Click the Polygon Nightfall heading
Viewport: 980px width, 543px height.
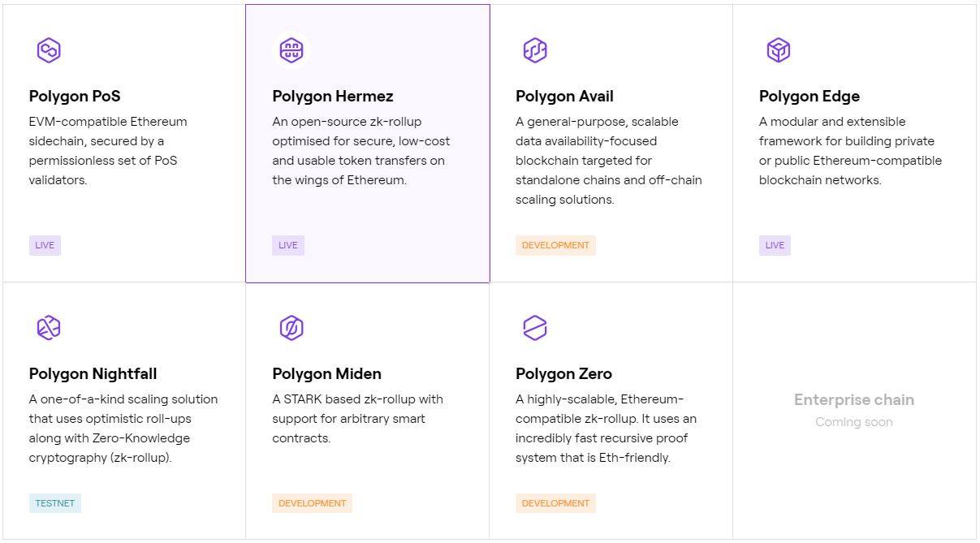[x=93, y=373]
